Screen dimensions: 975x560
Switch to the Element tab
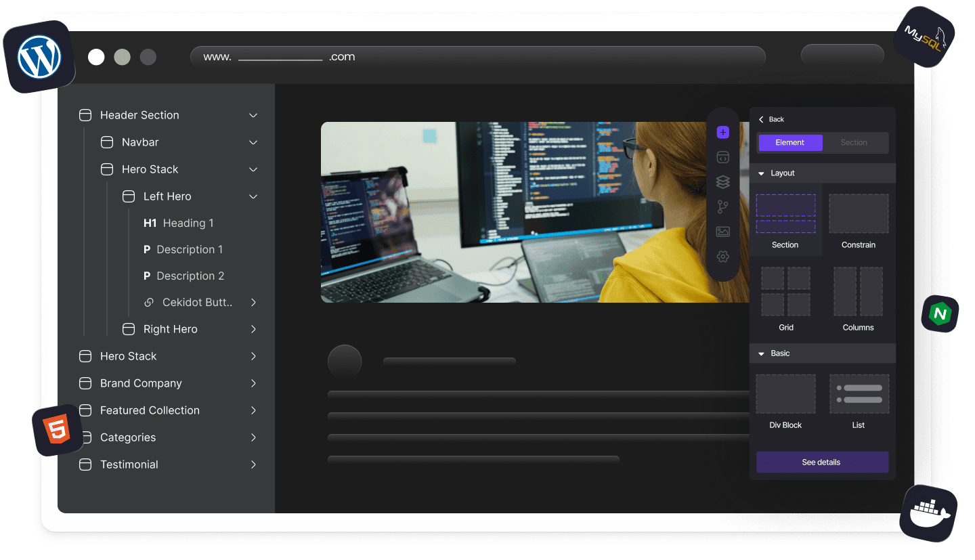tap(790, 143)
